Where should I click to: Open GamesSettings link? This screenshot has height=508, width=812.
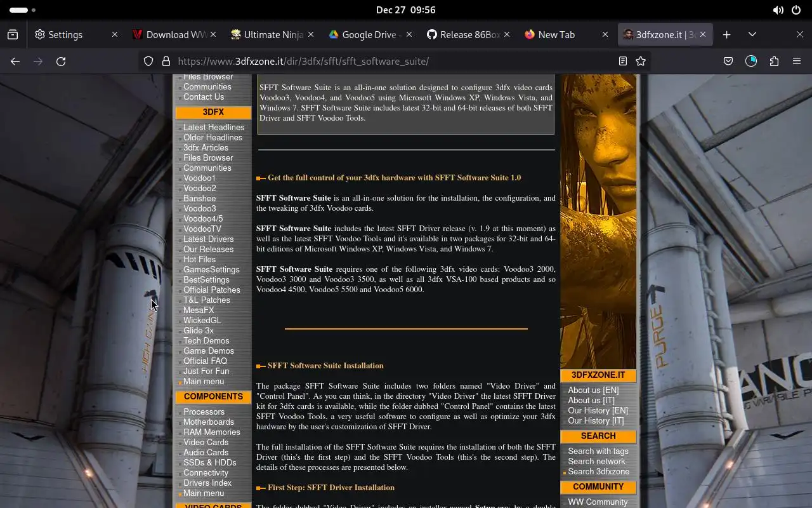tap(211, 270)
